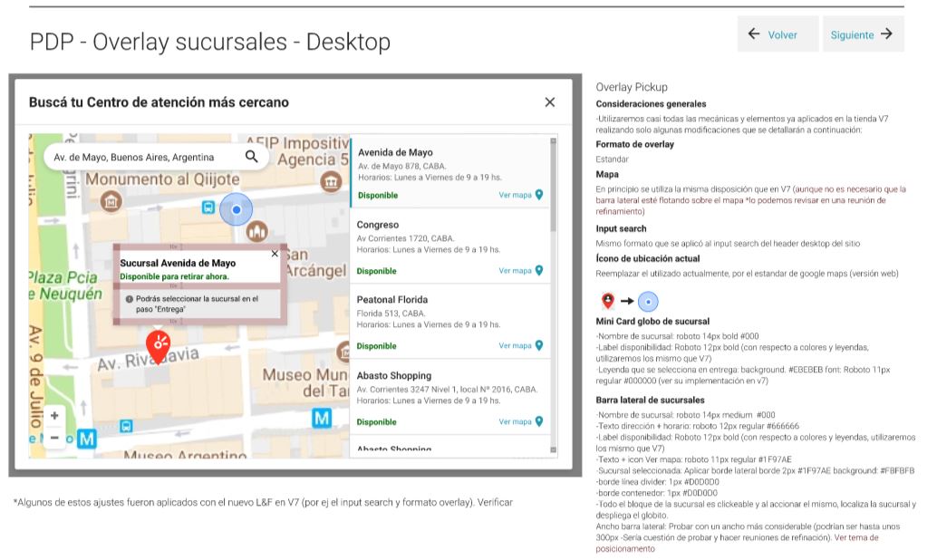This screenshot has height=560, width=927.
Task: Click the blue current location marker
Action: (x=236, y=209)
